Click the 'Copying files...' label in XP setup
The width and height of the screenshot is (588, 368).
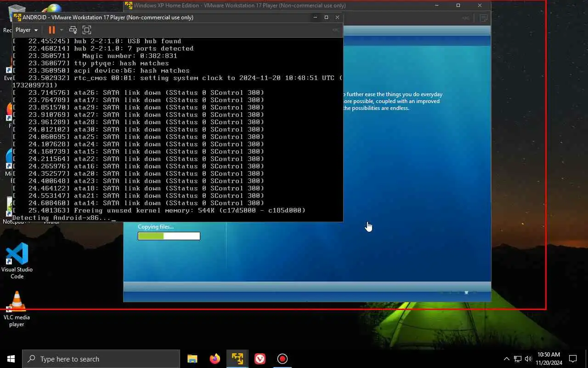[156, 227]
